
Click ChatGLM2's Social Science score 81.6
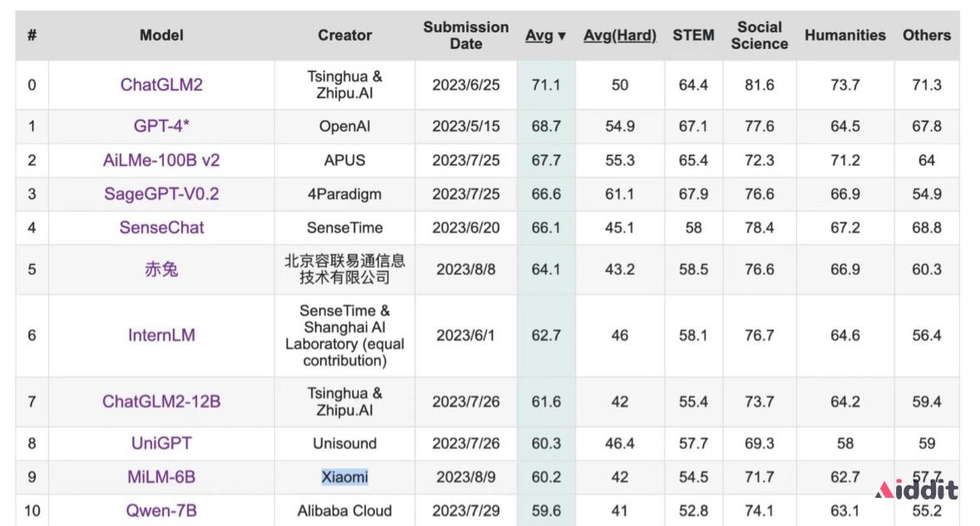(760, 85)
